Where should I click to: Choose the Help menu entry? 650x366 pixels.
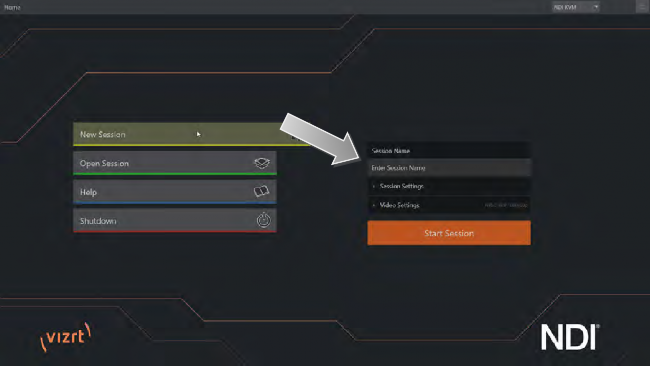[175, 191]
